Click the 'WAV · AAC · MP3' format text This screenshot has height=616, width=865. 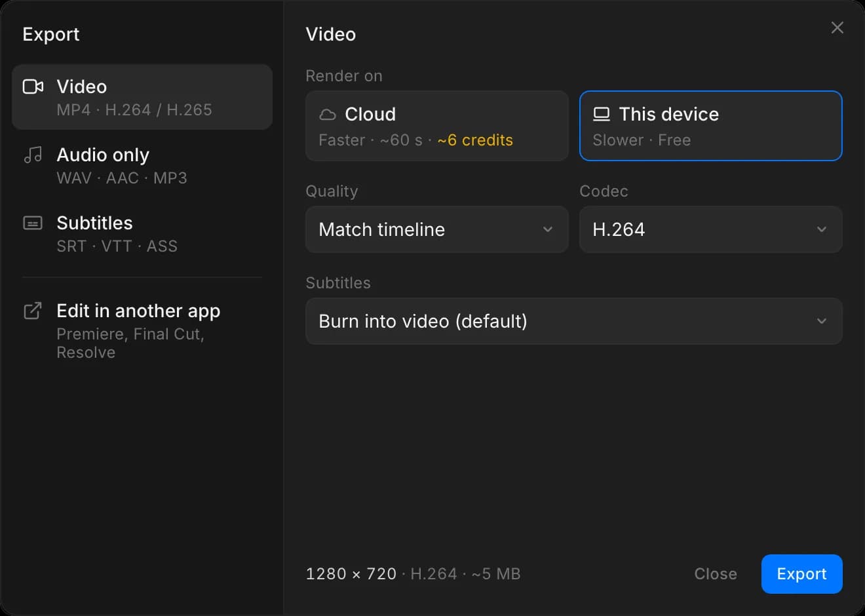coord(122,178)
